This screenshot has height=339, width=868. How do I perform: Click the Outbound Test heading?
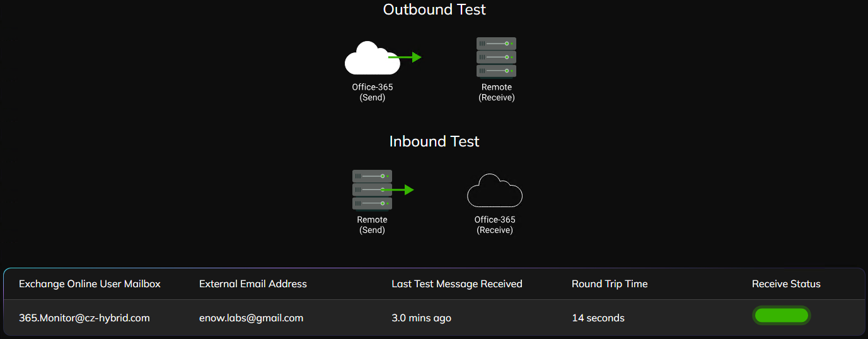434,9
